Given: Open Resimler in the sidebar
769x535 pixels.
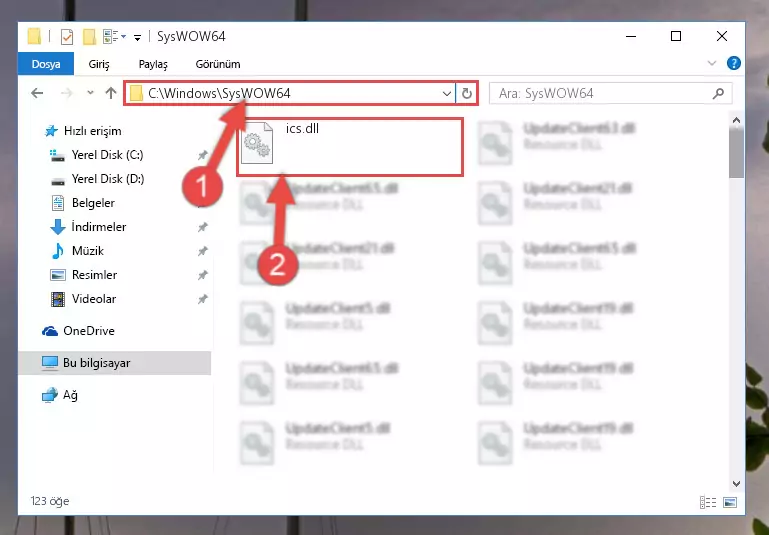Looking at the screenshot, I should coord(94,275).
